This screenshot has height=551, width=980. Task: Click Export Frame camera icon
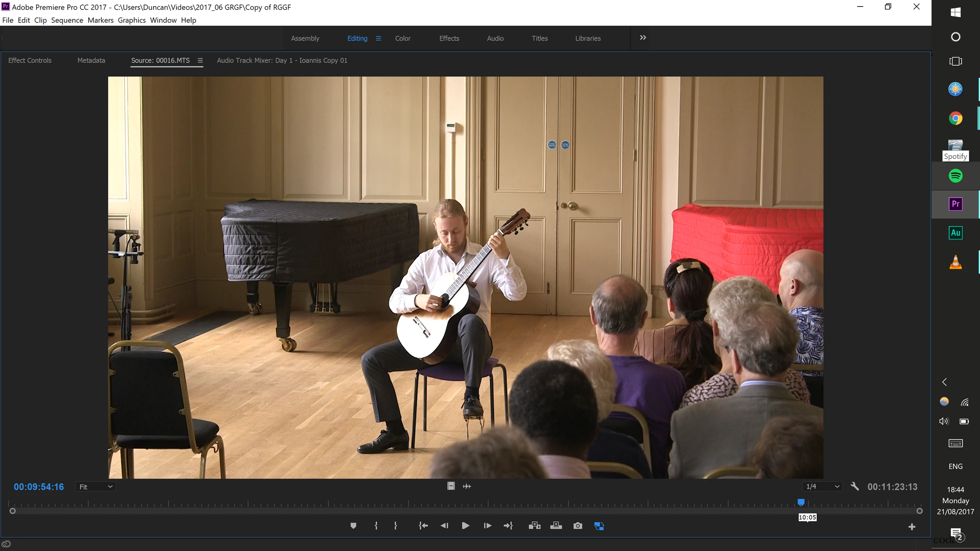pos(577,526)
